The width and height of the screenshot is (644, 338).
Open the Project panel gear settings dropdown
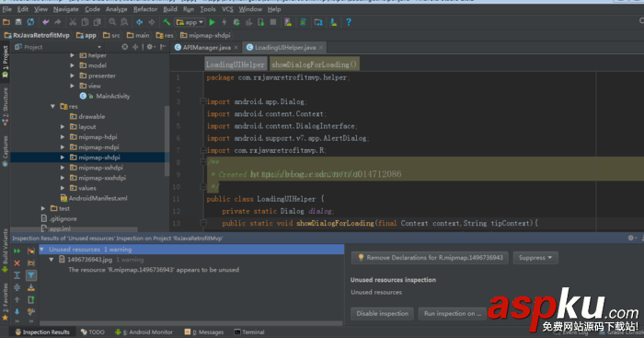[150, 47]
